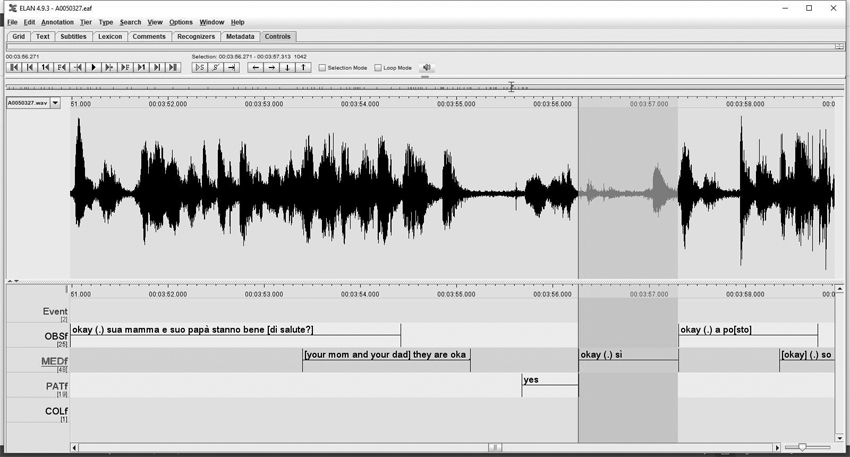Switch to the Comments tab
This screenshot has width=850, height=457.
click(x=149, y=36)
